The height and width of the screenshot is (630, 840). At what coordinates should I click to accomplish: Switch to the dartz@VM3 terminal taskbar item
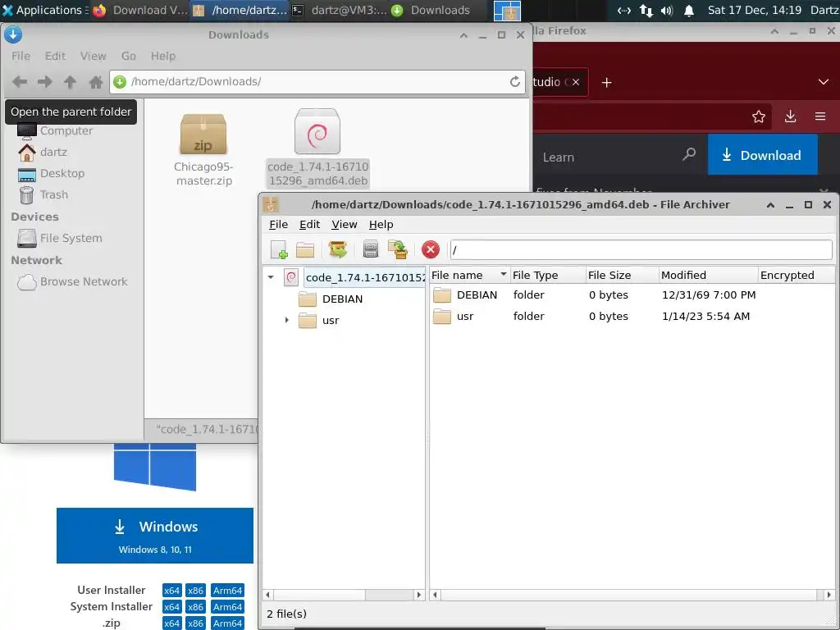tap(340, 10)
